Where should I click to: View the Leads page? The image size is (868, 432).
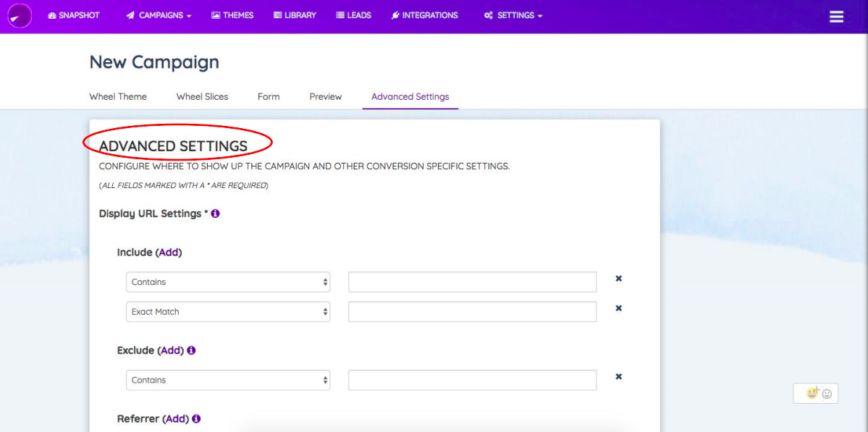(354, 15)
